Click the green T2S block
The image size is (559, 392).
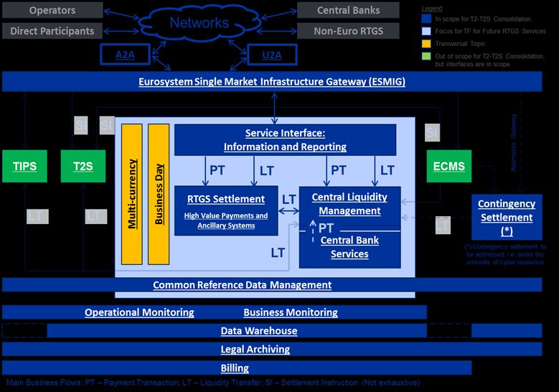coord(83,167)
